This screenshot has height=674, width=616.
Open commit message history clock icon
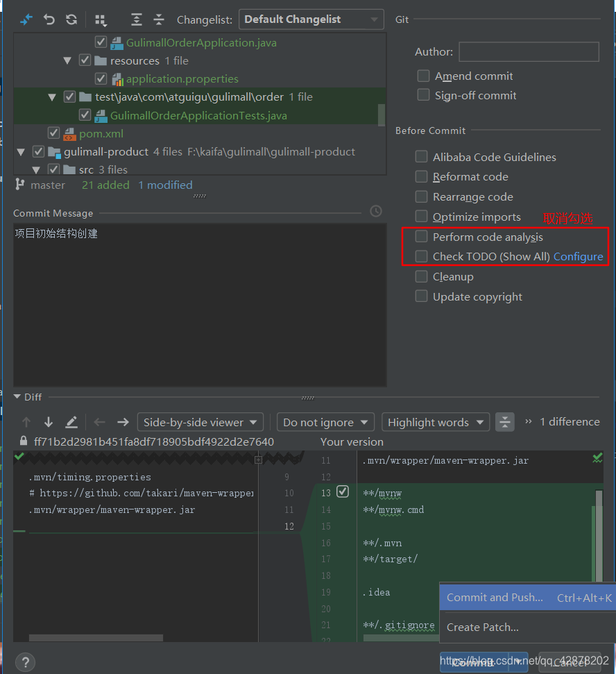[376, 211]
